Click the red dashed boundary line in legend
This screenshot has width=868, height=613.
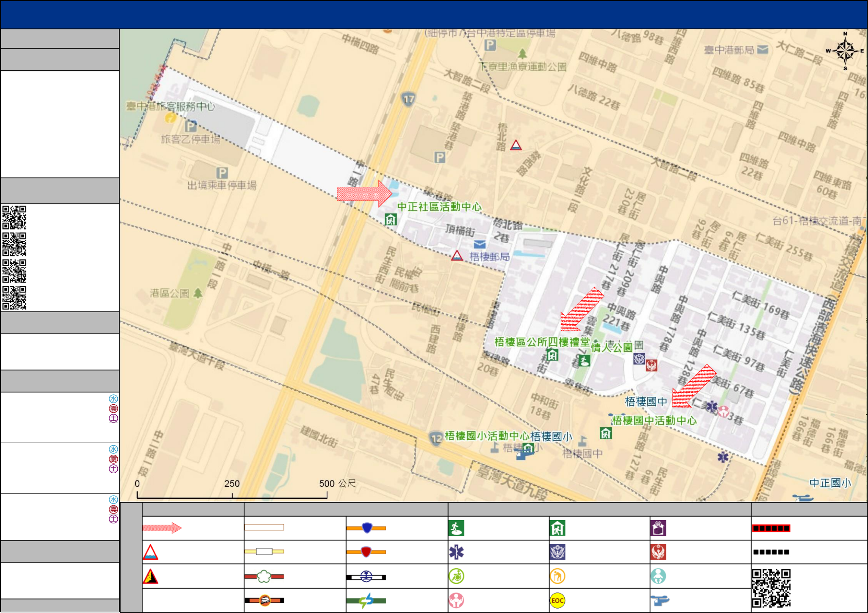771,528
